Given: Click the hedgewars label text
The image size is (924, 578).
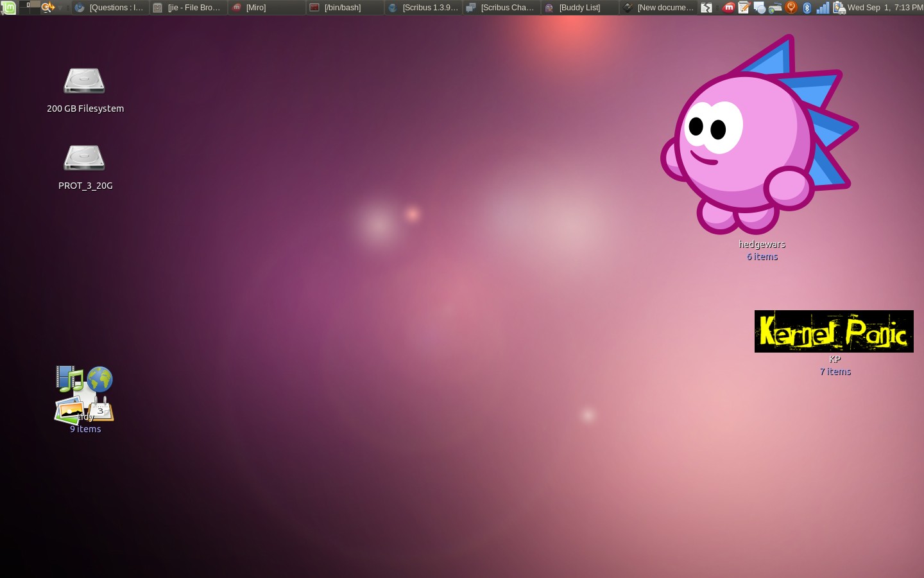Looking at the screenshot, I should point(762,244).
